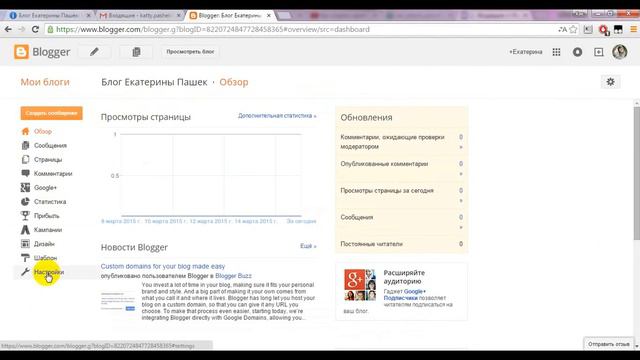Reload the page with refresh icon
The image size is (640, 360).
36,29
